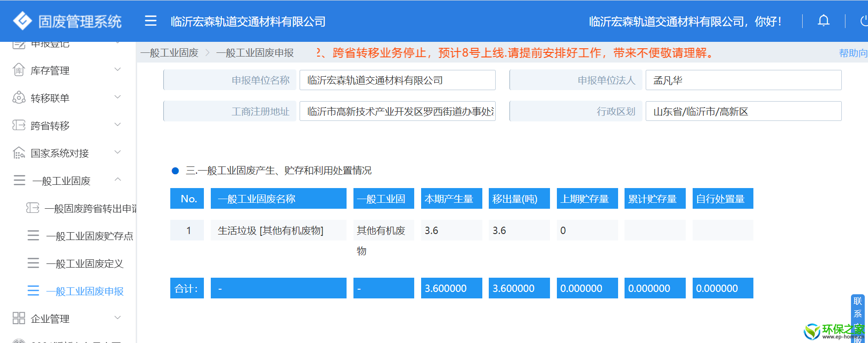This screenshot has width=868, height=343.
Task: Click the 企业管理 grid icon
Action: point(19,318)
